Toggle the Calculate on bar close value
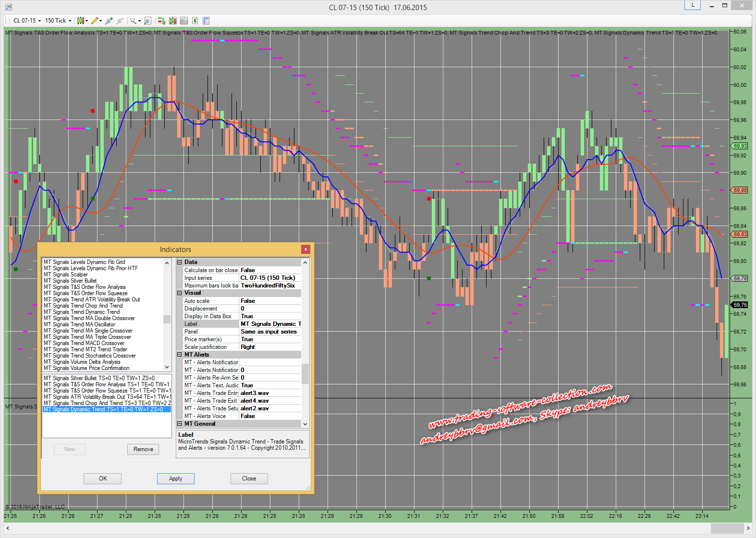Image resolution: width=756 pixels, height=538 pixels. pos(270,270)
